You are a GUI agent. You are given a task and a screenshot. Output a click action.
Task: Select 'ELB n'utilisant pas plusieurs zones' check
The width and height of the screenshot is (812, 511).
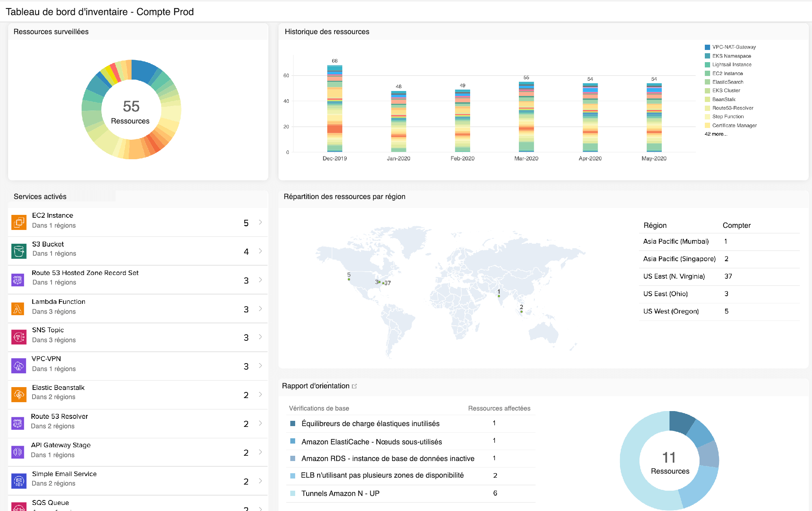[x=411, y=476]
